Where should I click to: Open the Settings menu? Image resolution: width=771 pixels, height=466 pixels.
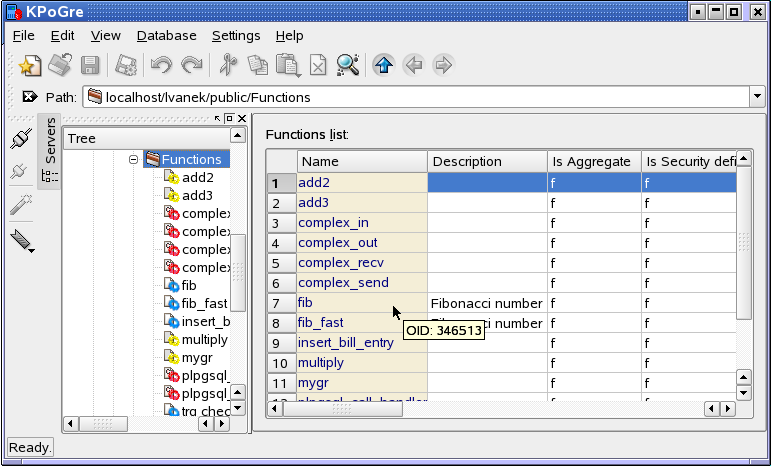pos(235,36)
